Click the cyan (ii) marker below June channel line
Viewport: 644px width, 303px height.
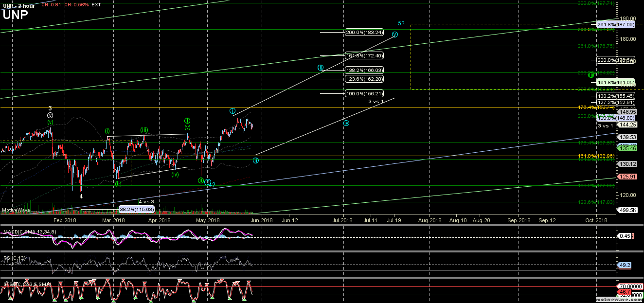(255, 160)
